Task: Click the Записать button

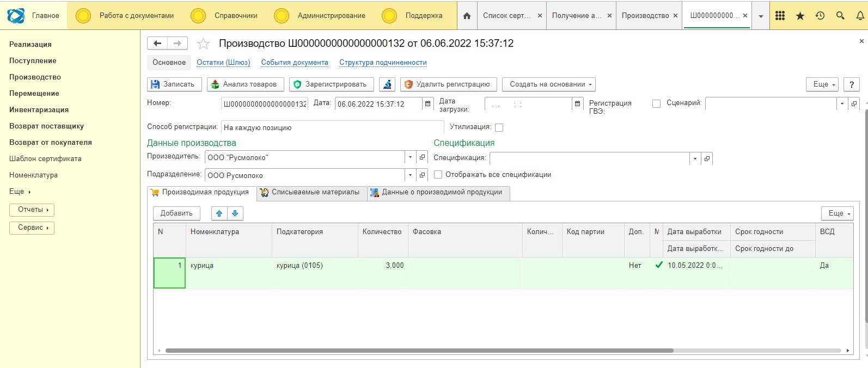Action: point(174,84)
